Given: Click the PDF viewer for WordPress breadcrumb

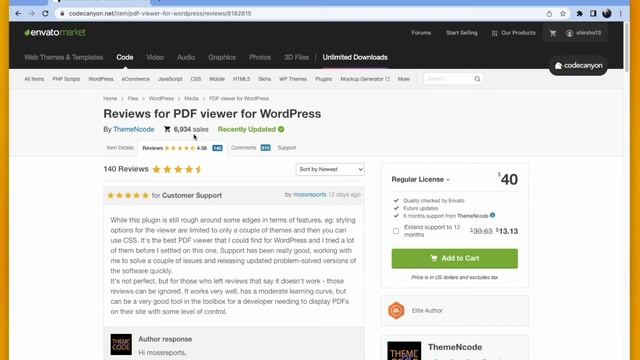Looking at the screenshot, I should 239,98.
